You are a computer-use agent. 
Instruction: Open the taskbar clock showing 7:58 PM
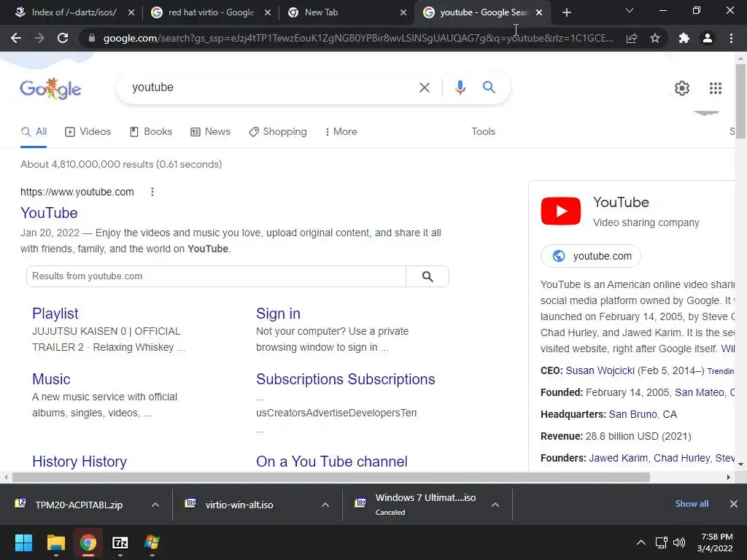coord(715,542)
